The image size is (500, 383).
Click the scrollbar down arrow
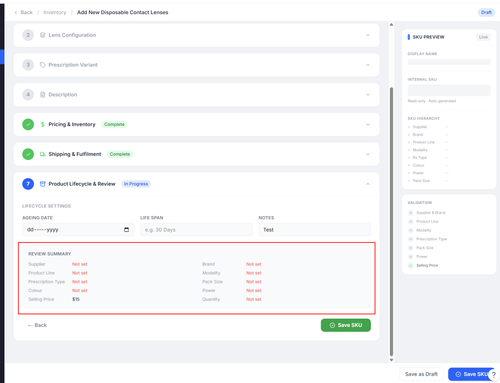(x=391, y=360)
